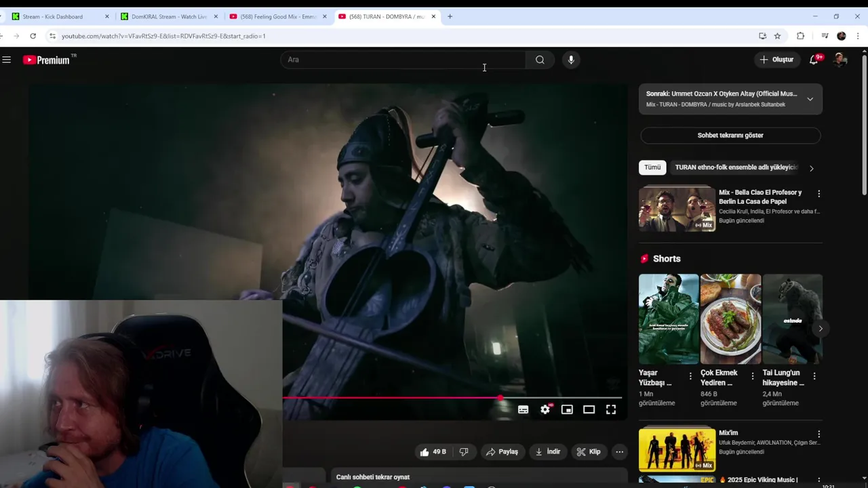Open Chrome extensions puzzle icon

click(800, 36)
